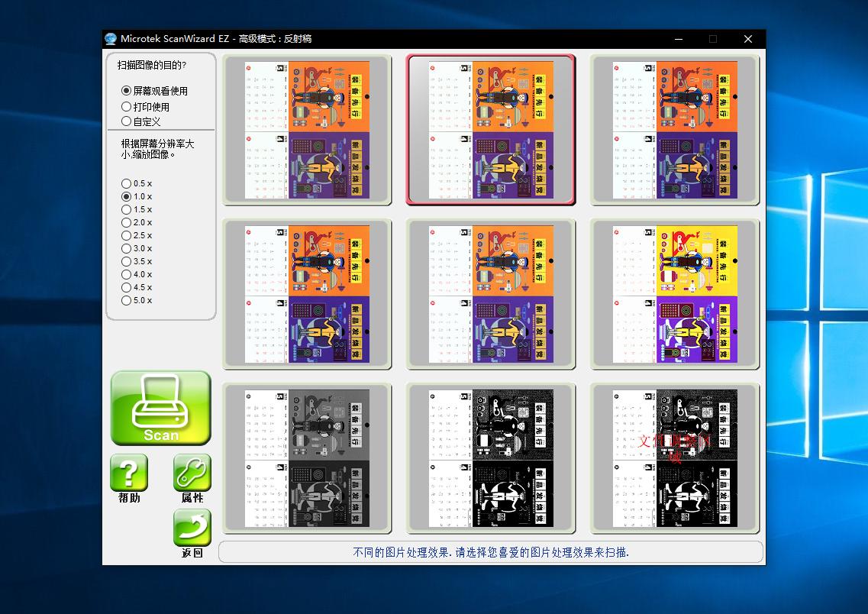The height and width of the screenshot is (614, 868).
Task: Click the 根据屏幕分辨率大小缩放图像 description text
Action: [158, 149]
